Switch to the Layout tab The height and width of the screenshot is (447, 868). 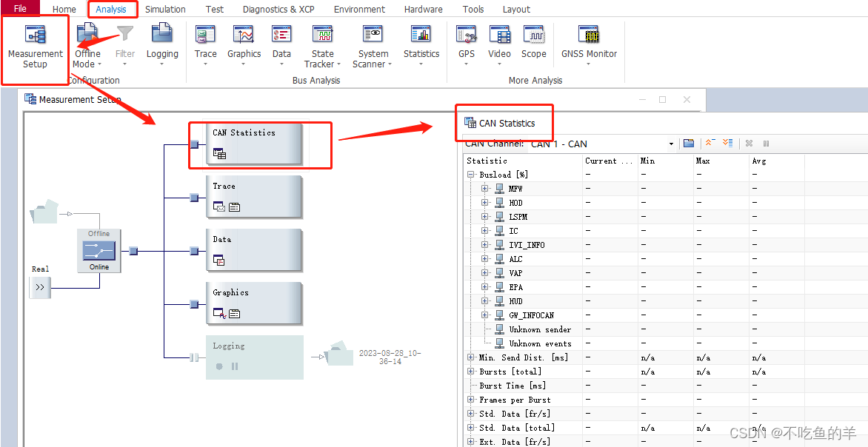pyautogui.click(x=516, y=9)
